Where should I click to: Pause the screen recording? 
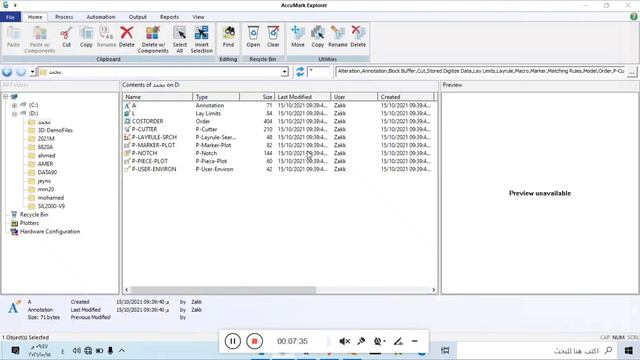click(233, 341)
